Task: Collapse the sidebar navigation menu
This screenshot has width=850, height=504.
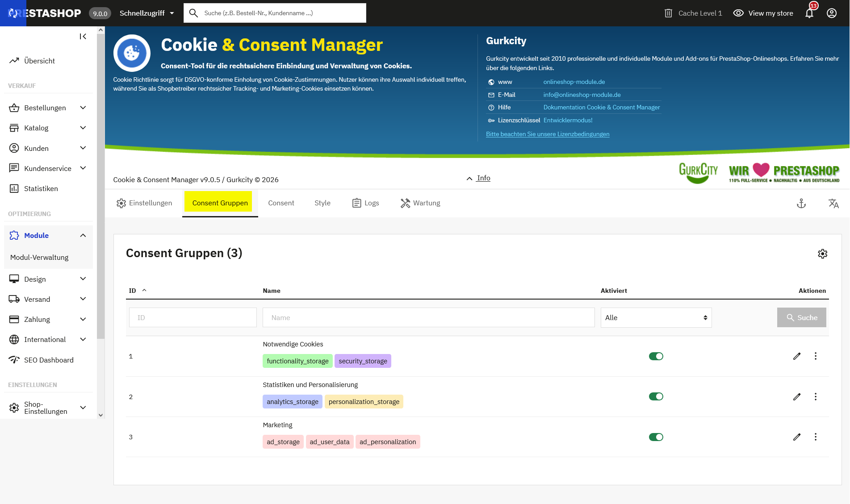Action: pyautogui.click(x=83, y=37)
